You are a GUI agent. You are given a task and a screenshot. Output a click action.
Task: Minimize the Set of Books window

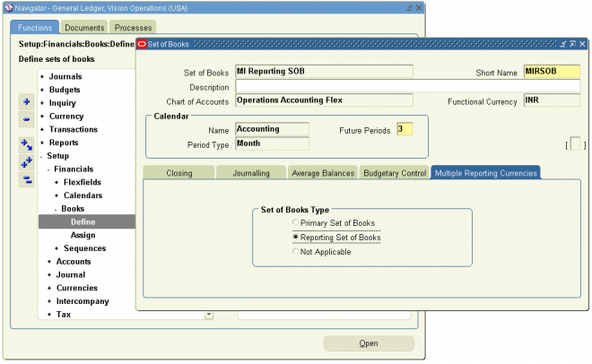tap(563, 44)
